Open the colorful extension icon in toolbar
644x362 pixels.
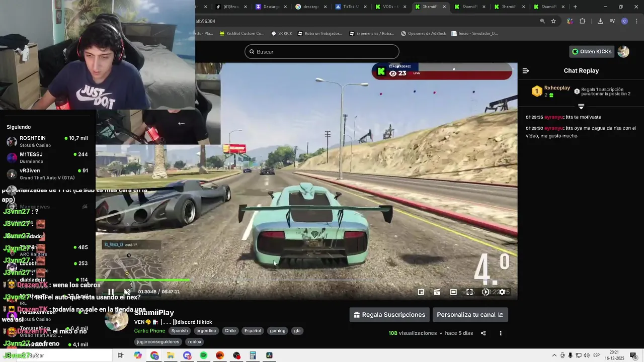570,21
